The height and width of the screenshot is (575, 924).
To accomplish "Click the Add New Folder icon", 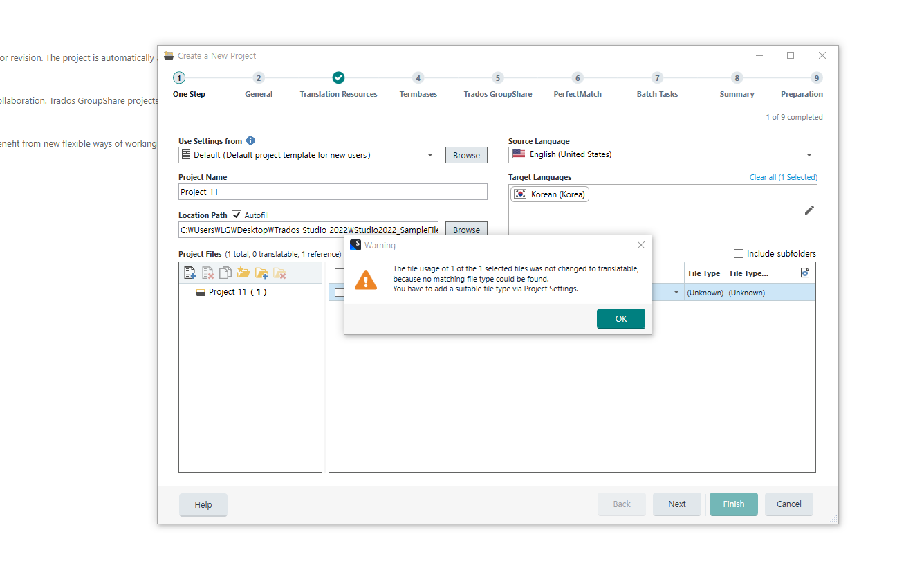I will point(244,273).
